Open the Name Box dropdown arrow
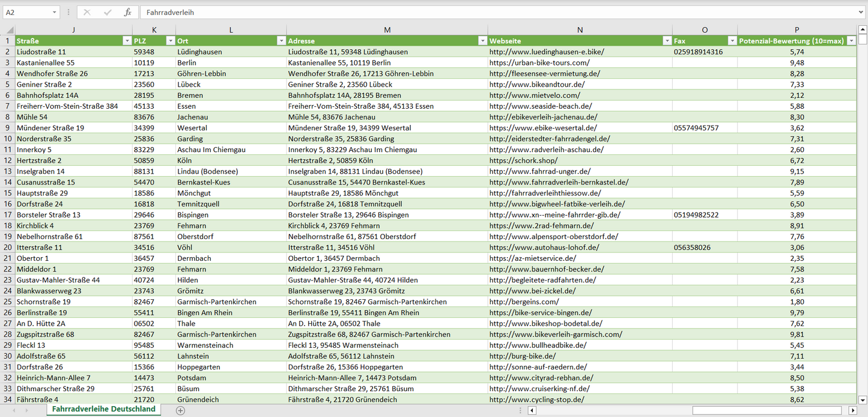The height and width of the screenshot is (417, 868). (54, 12)
